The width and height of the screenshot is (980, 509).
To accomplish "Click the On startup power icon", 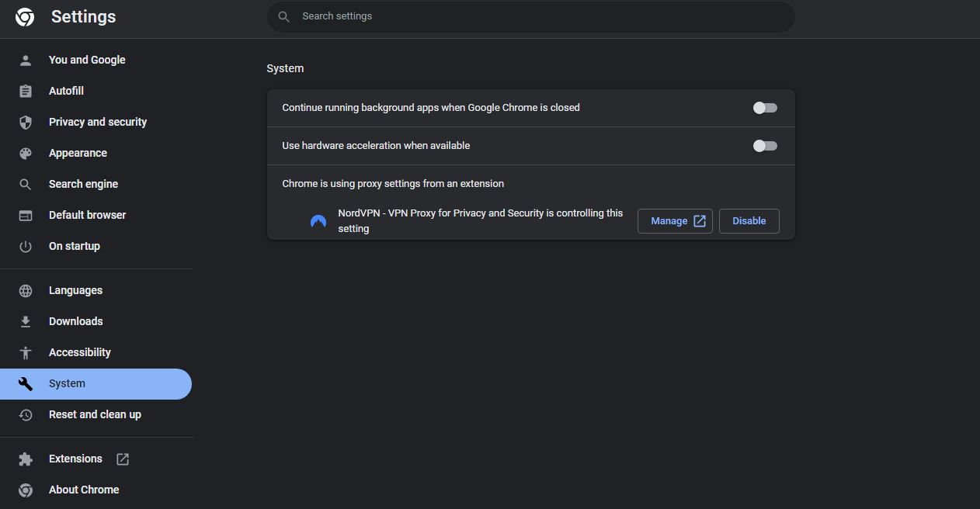I will (x=26, y=246).
